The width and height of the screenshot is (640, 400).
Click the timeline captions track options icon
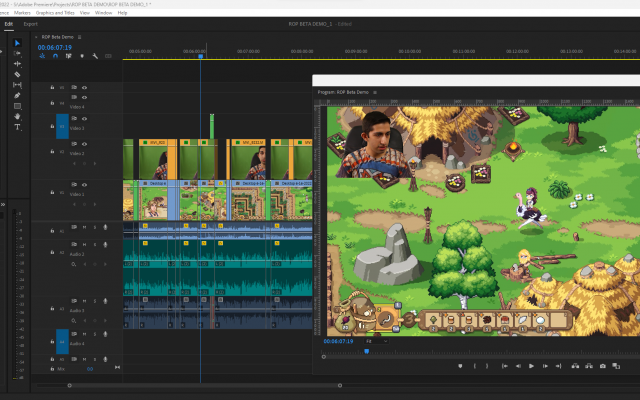(x=108, y=56)
